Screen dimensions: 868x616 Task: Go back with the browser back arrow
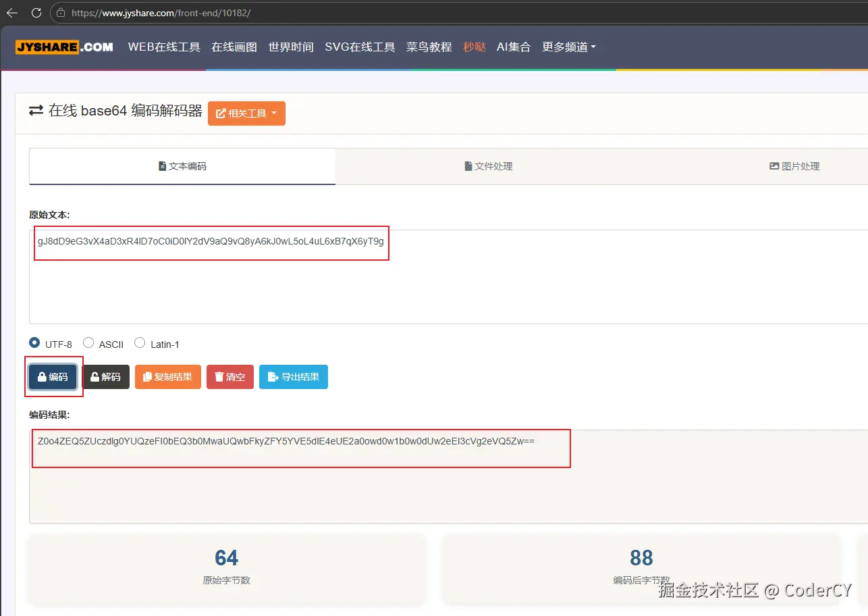pos(12,13)
